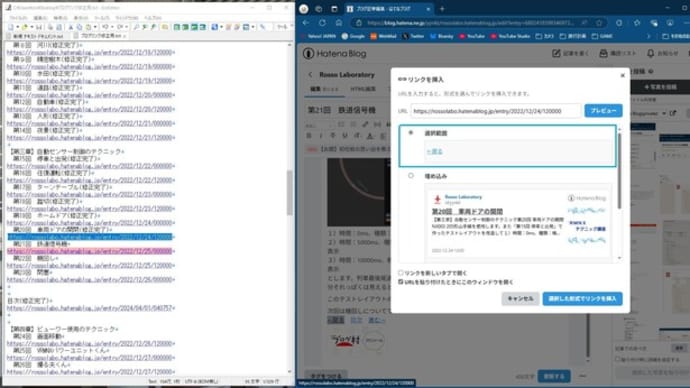Open dropdown arrow next to Redo icon
This screenshot has width=690, height=388.
(x=126, y=27)
